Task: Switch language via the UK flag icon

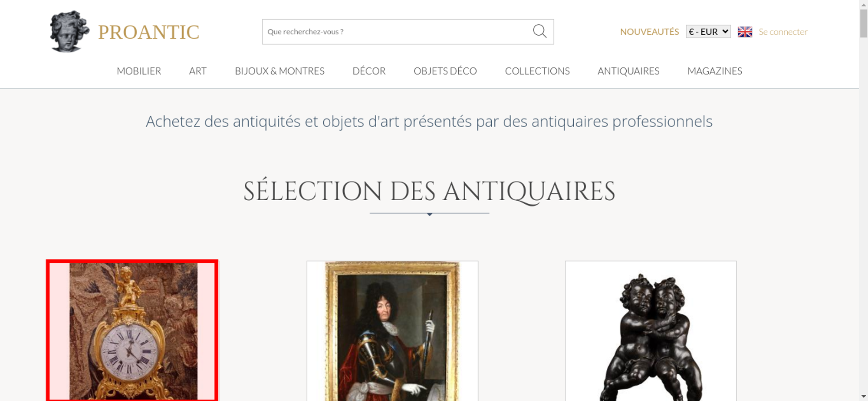Action: pos(745,32)
